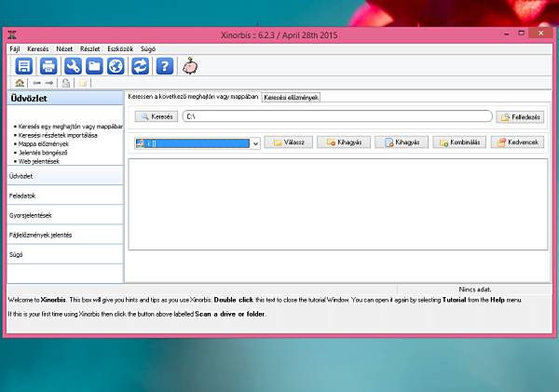Select Gyorsjelentések in the side panel
559x392 pixels.
coord(65,215)
